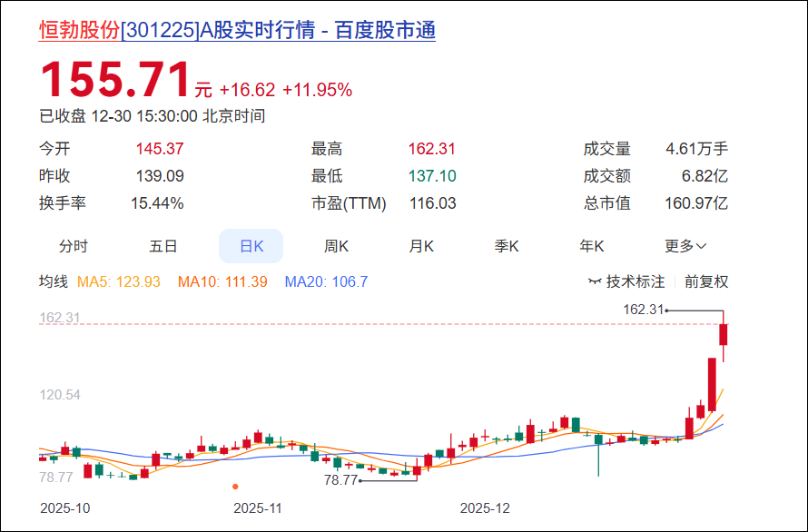Click the MA20: 106.7 indicator
This screenshot has height=532, width=808.
tap(326, 282)
